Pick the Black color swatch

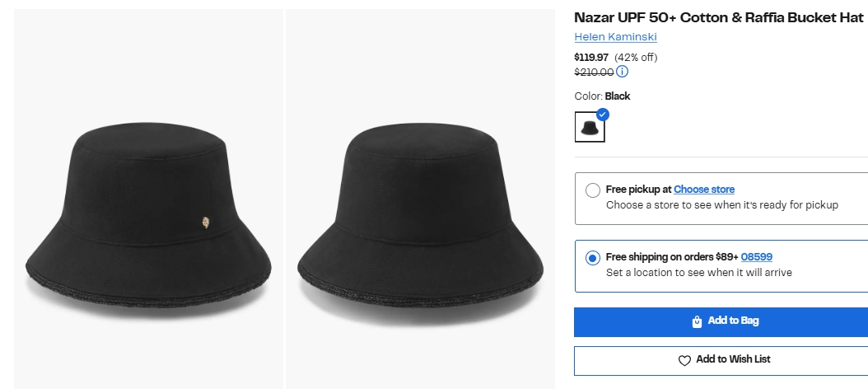point(589,128)
